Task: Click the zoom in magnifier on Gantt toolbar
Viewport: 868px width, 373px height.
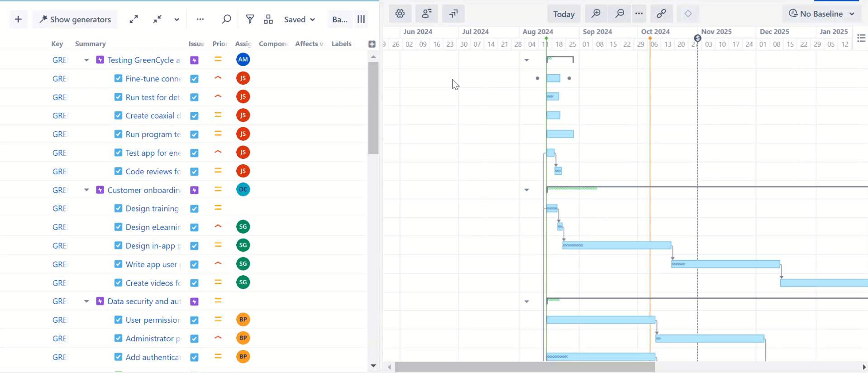Action: pyautogui.click(x=596, y=14)
